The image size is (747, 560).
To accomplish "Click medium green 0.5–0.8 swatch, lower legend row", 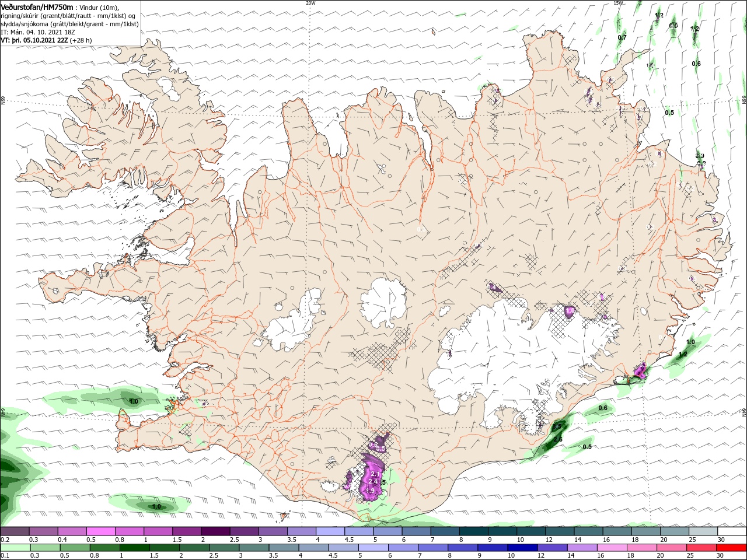I will pos(75,548).
